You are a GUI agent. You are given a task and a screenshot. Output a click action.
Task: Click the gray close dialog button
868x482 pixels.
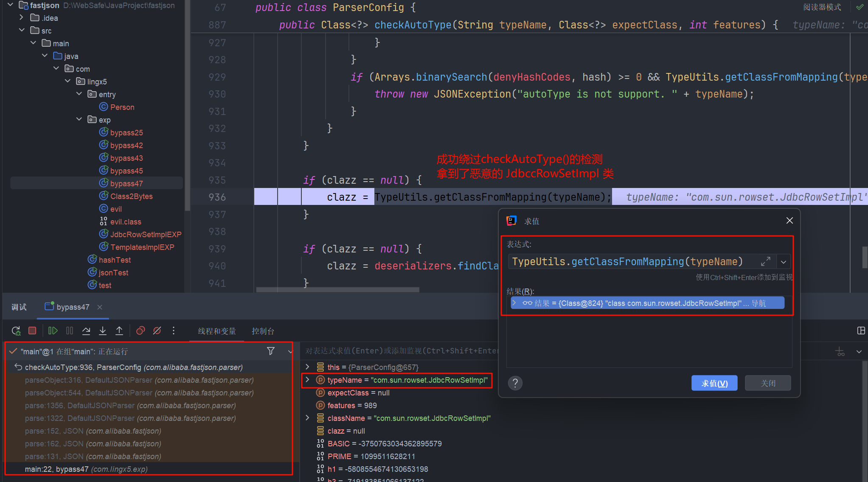(x=767, y=383)
